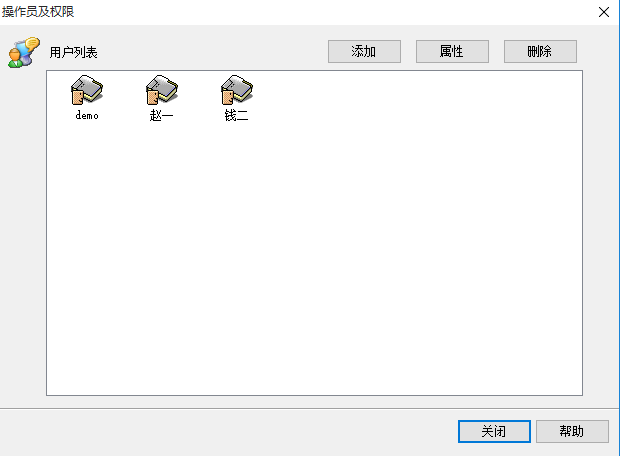Click the 钱二 name label

click(x=236, y=115)
